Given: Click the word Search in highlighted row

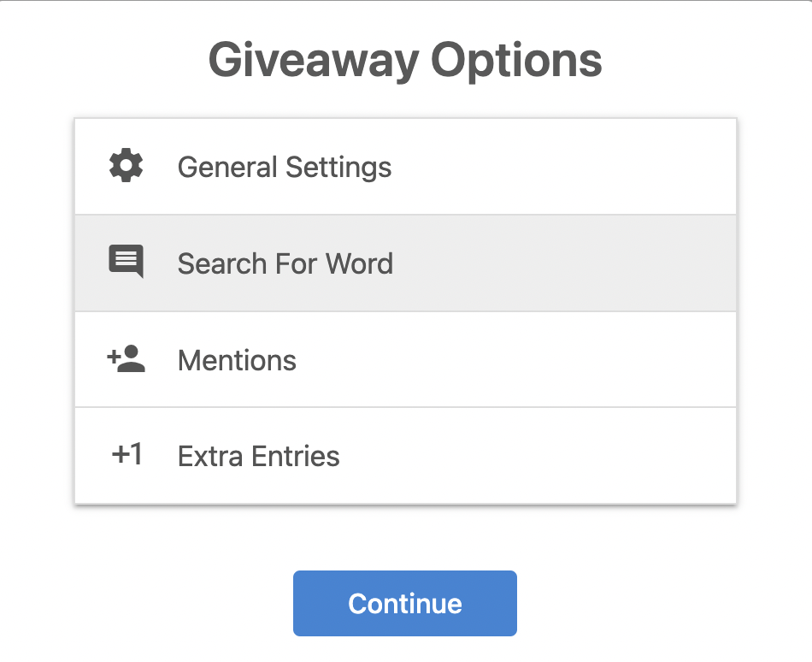Looking at the screenshot, I should click(x=222, y=263).
